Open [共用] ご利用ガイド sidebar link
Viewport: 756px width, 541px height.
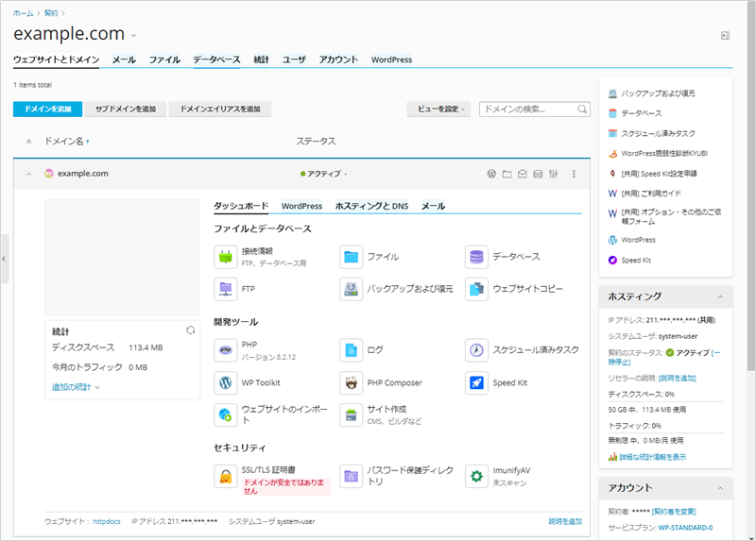coord(651,194)
